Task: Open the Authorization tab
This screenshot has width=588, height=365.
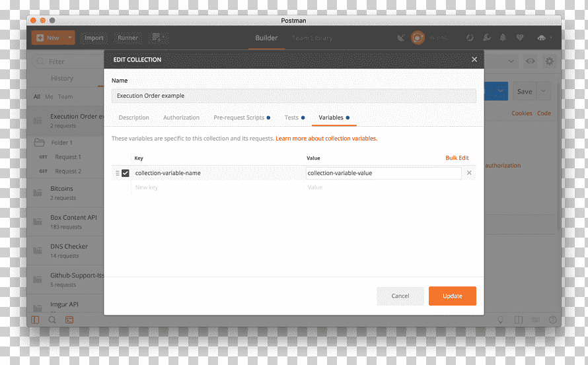Action: [181, 117]
